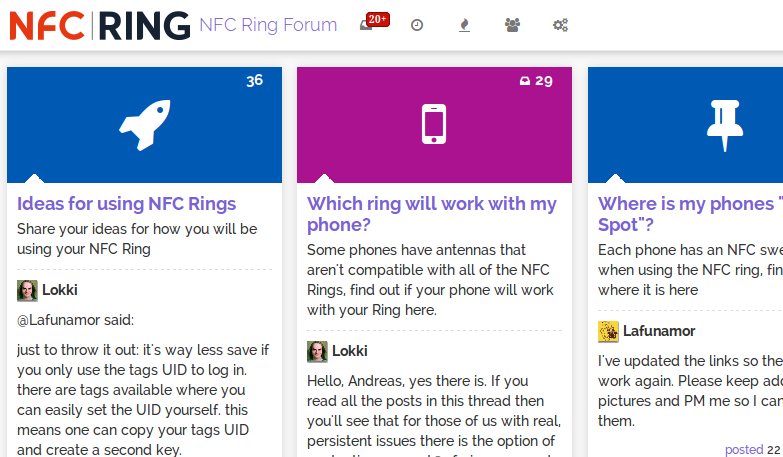Click the "posted" timestamp link
Image resolution: width=783 pixels, height=457 pixels.
click(744, 450)
